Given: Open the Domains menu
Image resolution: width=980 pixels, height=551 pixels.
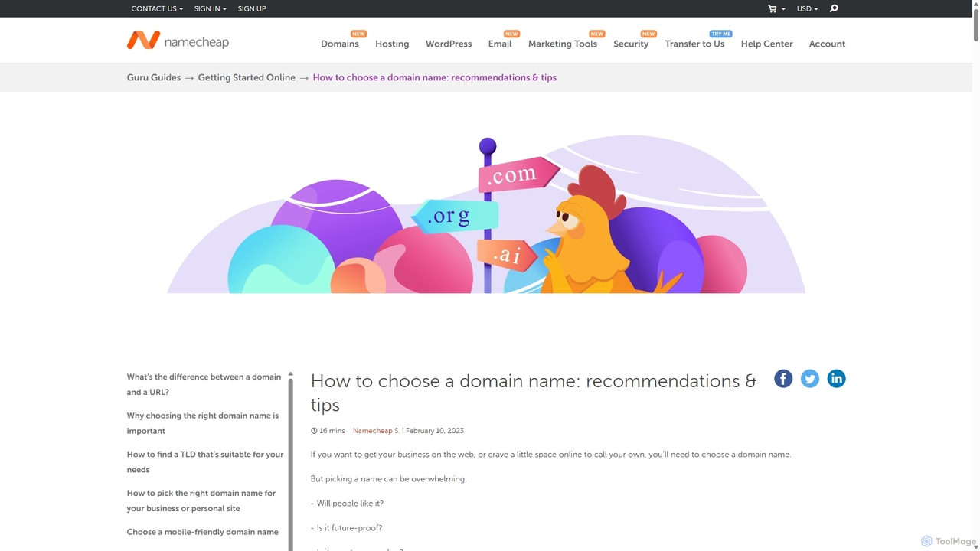Looking at the screenshot, I should coord(340,44).
